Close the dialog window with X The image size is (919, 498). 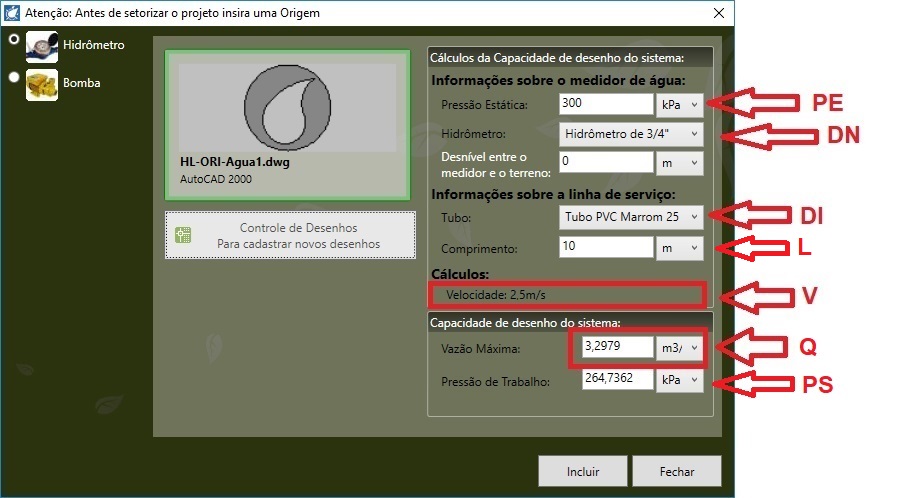click(x=717, y=13)
